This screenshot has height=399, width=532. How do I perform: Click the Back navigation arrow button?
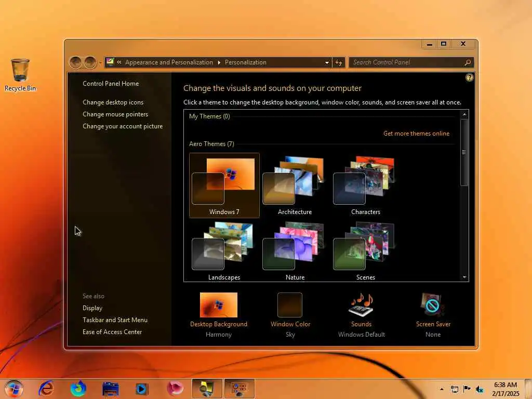click(75, 62)
